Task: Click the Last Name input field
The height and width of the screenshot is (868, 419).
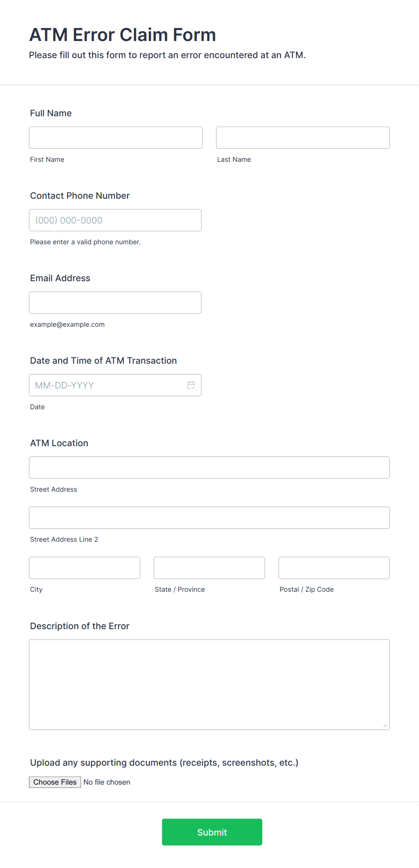Action: 303,137
